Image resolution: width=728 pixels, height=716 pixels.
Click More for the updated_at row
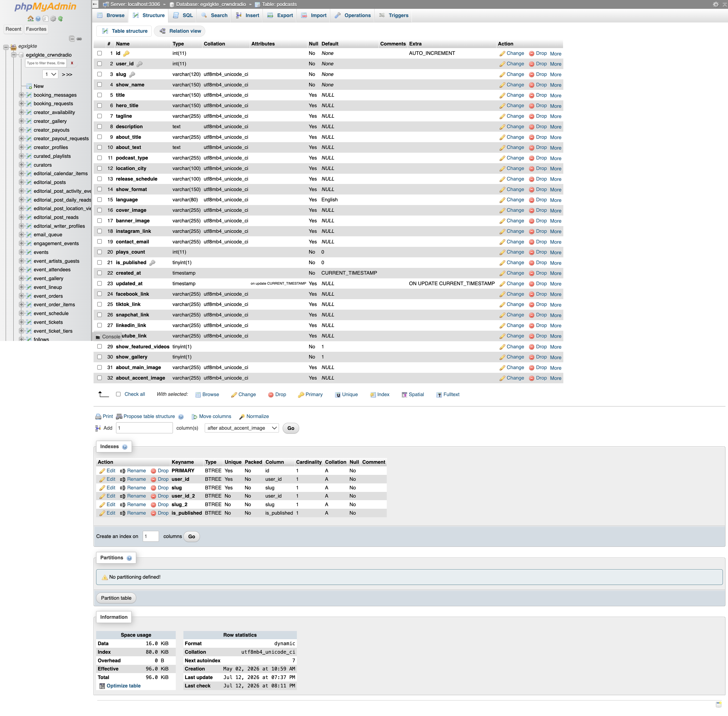point(555,284)
